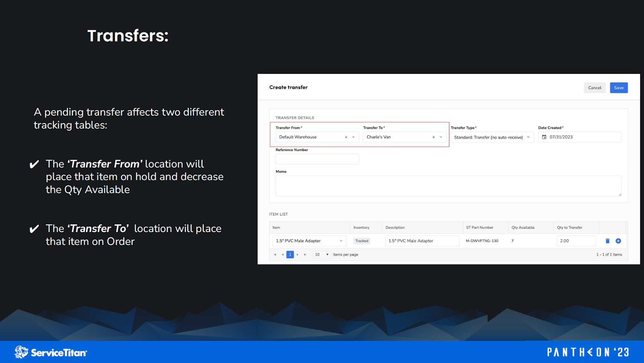The image size is (644, 363).
Task: Click the Transfer Type field label
Action: tap(464, 128)
